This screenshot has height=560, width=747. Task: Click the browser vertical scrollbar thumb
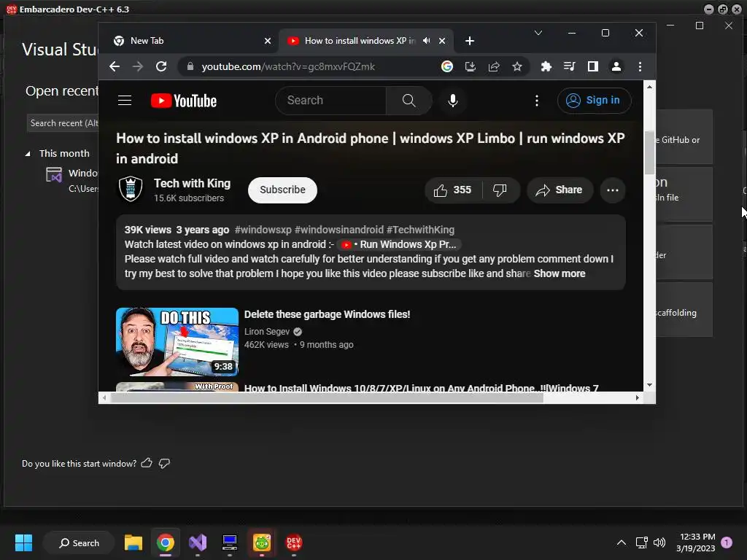[649, 152]
